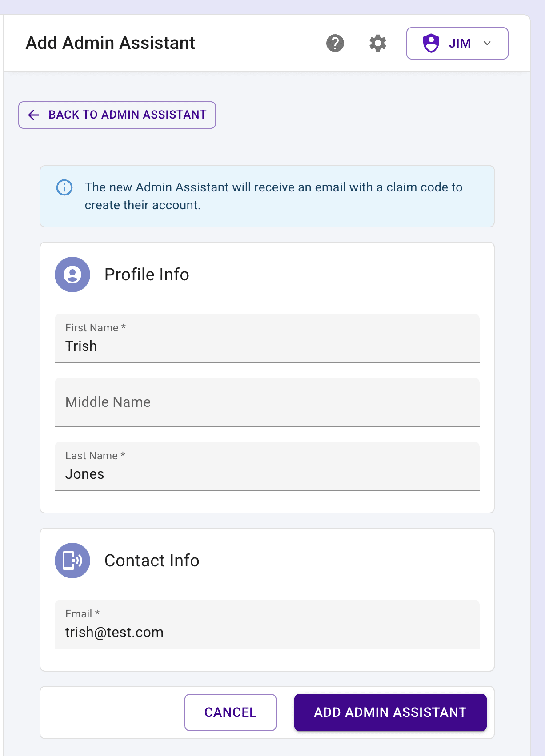545x756 pixels.
Task: Click into the Middle Name field
Action: 267,402
